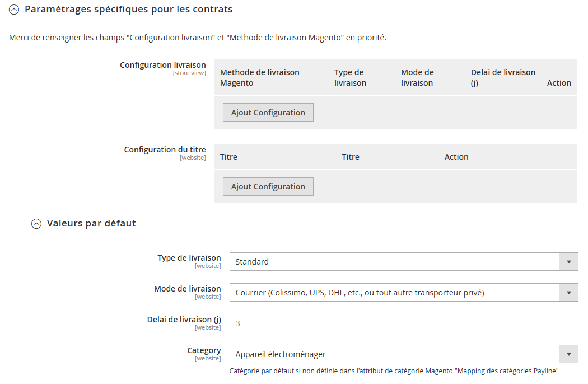Viewport: 588px width, 384px height.
Task: Click Action header in Configuration du titre table
Action: click(x=456, y=157)
